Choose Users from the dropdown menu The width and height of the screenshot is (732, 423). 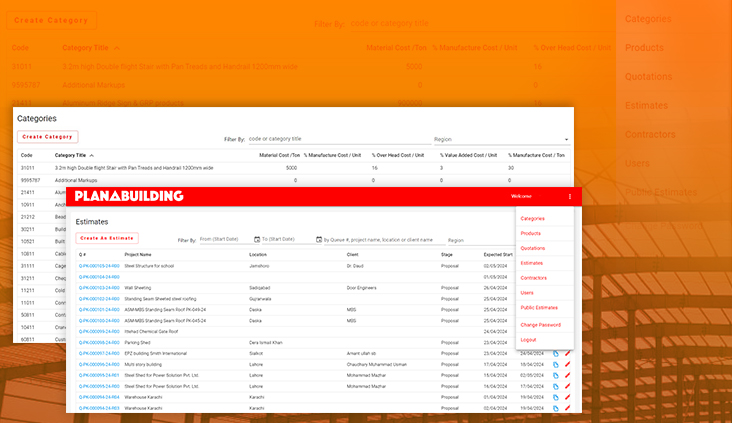point(527,293)
